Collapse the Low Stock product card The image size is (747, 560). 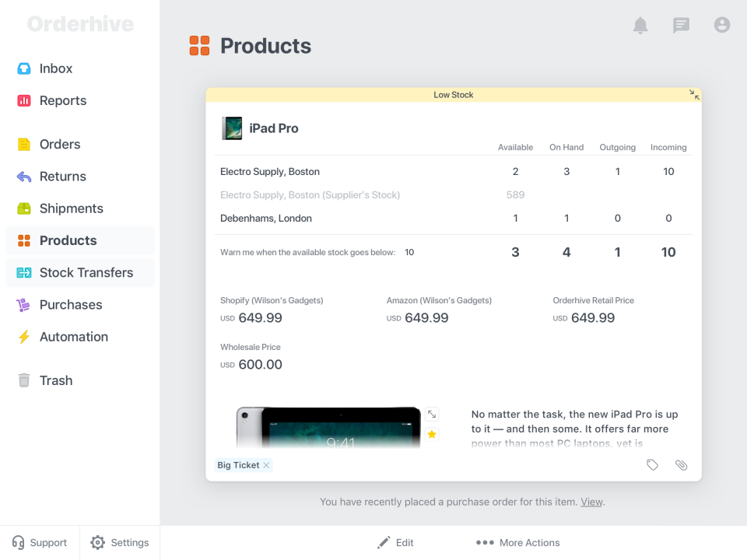point(694,94)
